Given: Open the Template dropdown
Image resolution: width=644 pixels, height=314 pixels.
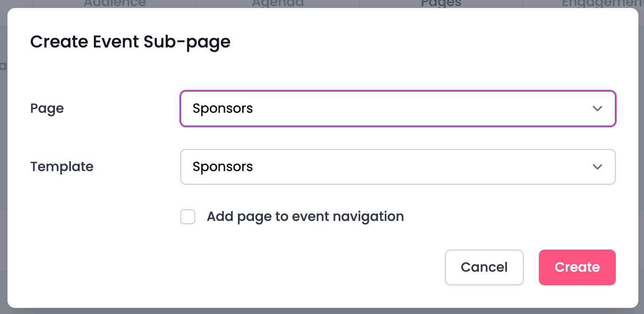Looking at the screenshot, I should coord(397,167).
